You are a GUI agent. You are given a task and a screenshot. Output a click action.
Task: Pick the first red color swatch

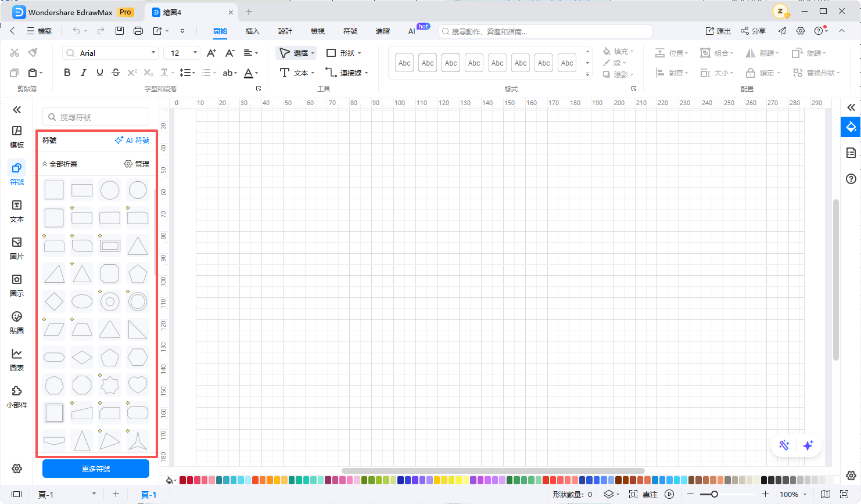pos(183,480)
